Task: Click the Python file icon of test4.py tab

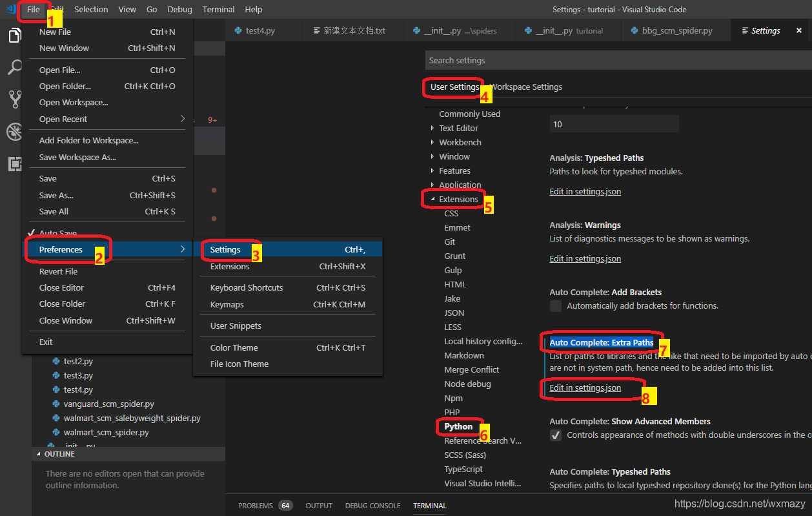Action: click(238, 30)
